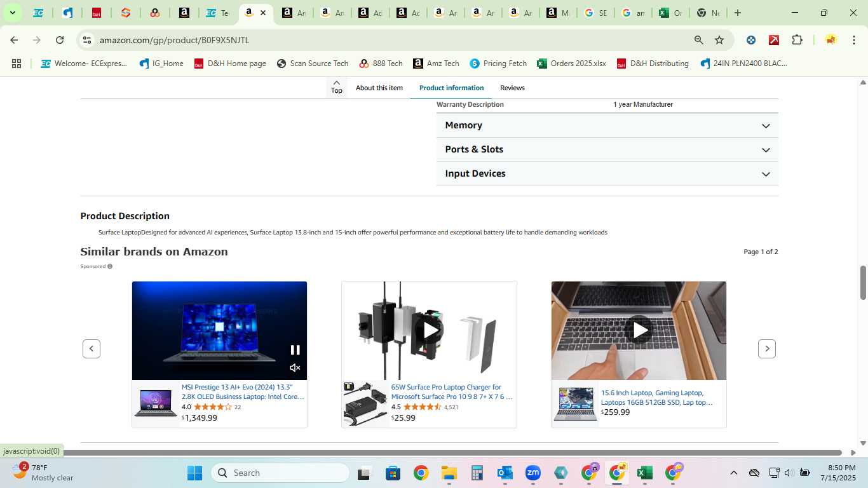This screenshot has height=488, width=868.
Task: Open the D&H Home page bookmark
Action: point(230,64)
